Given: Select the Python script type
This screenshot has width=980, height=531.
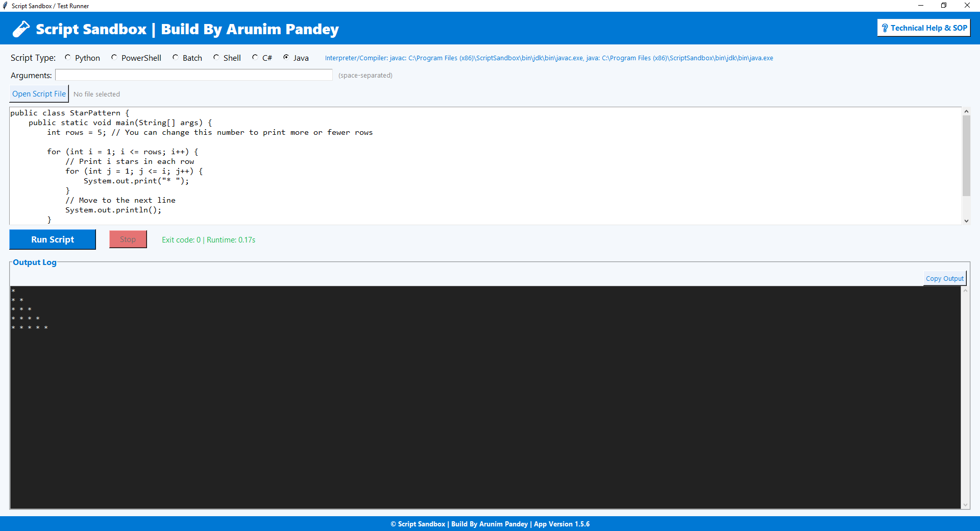Looking at the screenshot, I should point(68,58).
